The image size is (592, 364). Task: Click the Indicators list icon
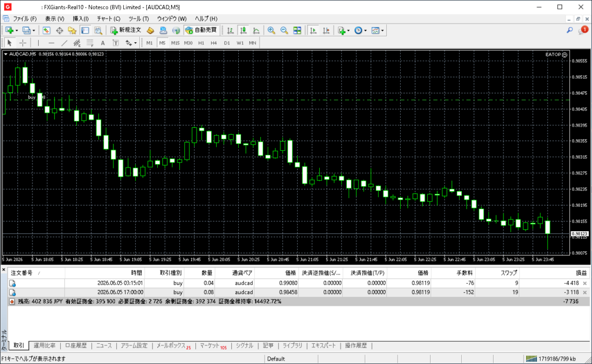click(342, 31)
